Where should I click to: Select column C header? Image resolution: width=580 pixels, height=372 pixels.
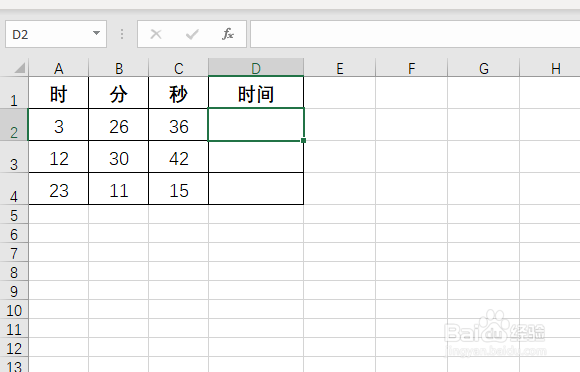[x=178, y=68]
